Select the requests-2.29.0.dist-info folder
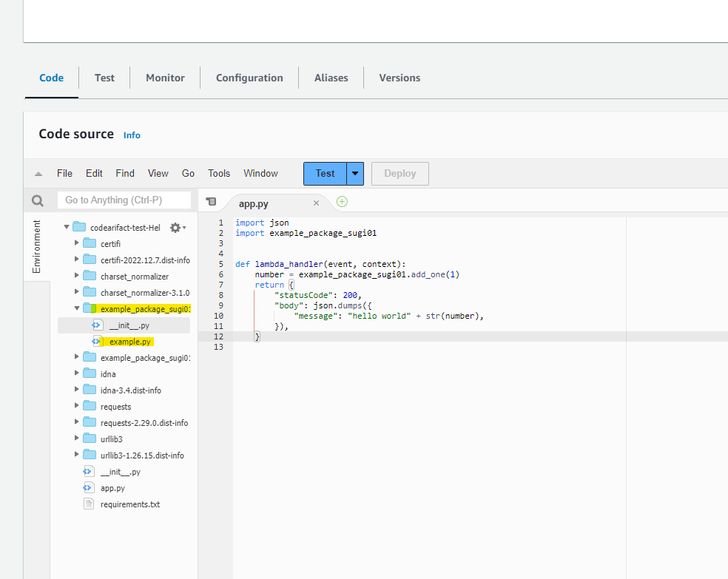The image size is (728, 579). (144, 423)
